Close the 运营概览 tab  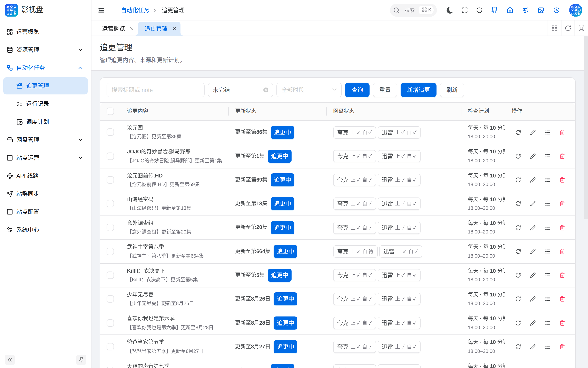coord(132,29)
